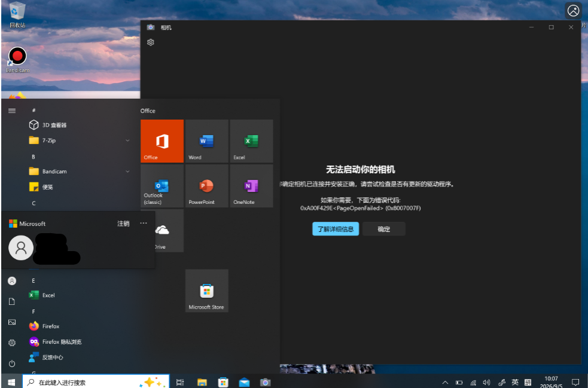This screenshot has height=388, width=588.
Task: Switch input language via 英 indicator
Action: coord(515,382)
